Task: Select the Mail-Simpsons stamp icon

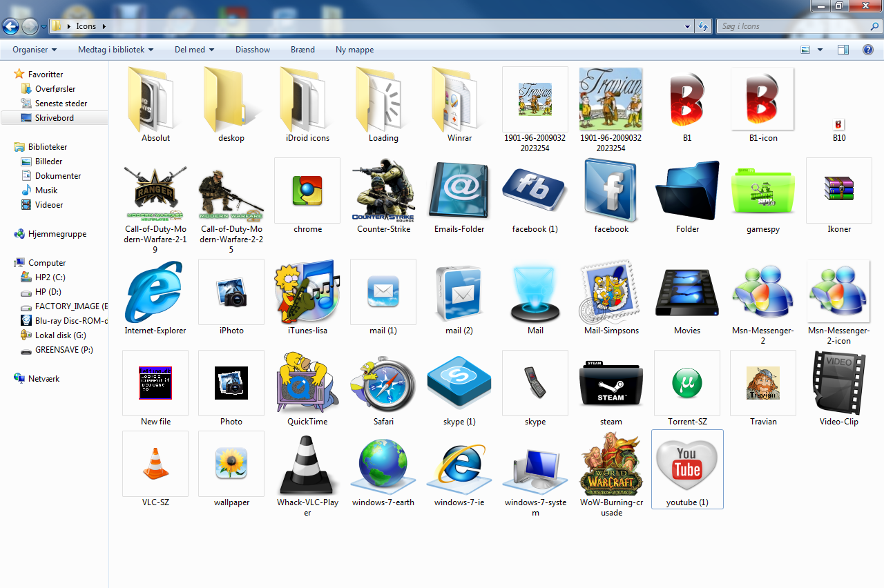Action: 611,292
